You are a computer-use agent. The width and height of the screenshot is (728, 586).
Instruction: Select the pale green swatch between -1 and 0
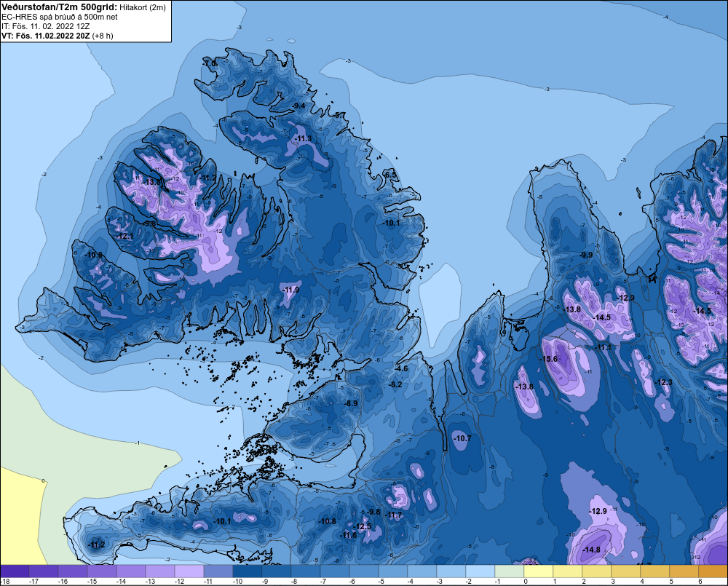[x=510, y=571]
